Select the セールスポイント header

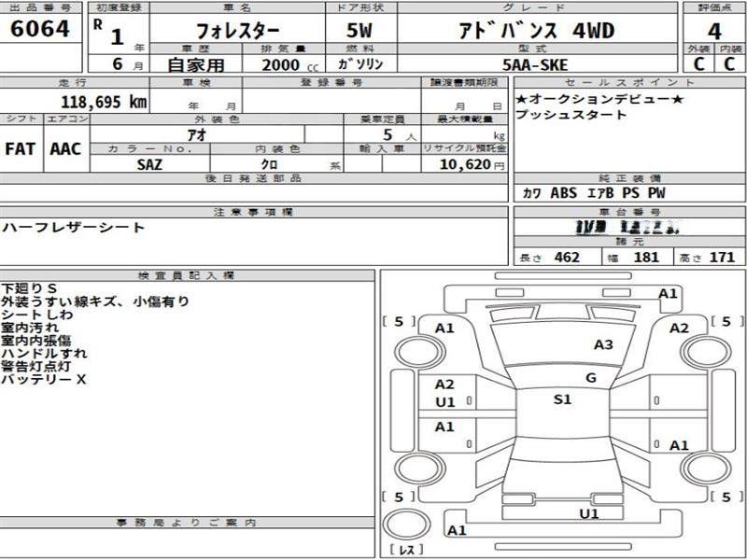point(629,82)
